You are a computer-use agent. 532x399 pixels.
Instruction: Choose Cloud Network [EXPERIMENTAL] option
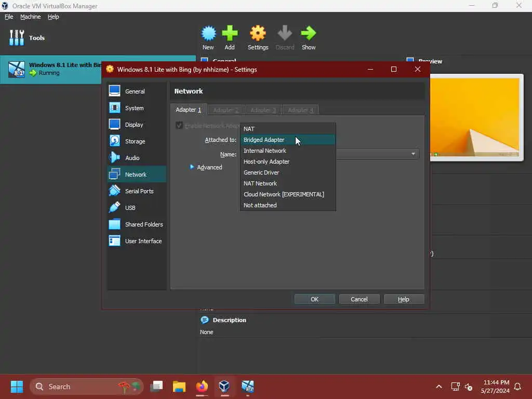288,194
